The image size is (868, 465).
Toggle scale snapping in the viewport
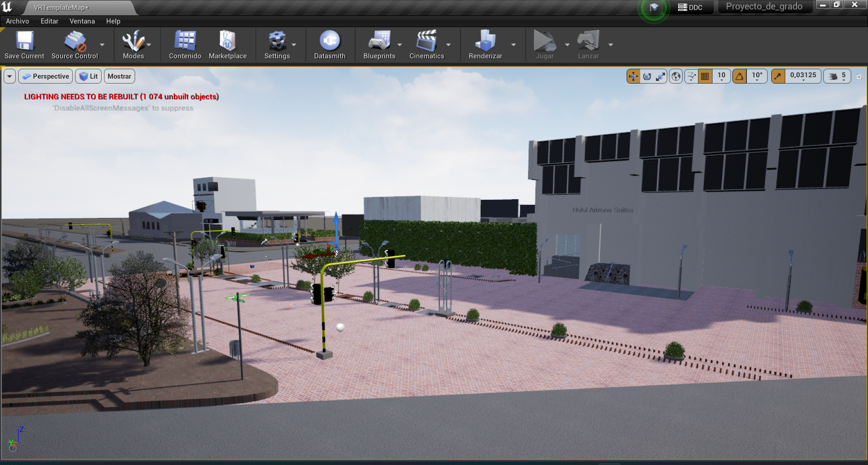point(778,76)
